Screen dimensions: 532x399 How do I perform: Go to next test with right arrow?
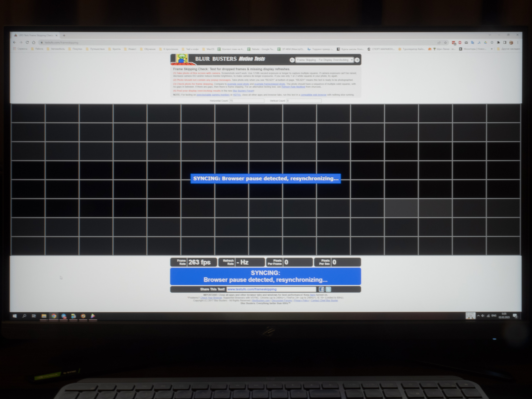point(357,60)
